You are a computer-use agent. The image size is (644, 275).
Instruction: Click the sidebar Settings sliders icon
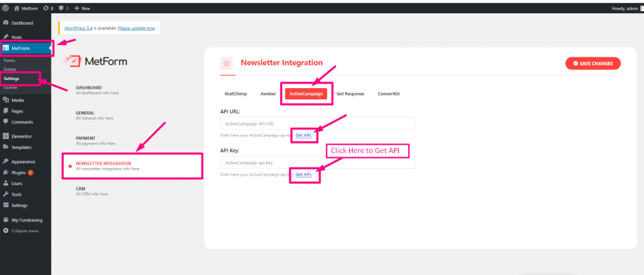(6, 205)
